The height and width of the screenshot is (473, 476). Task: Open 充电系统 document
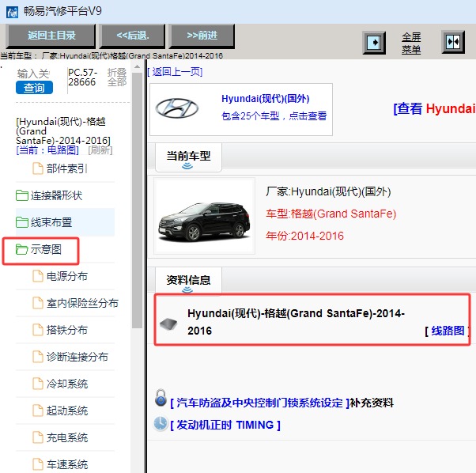pyautogui.click(x=66, y=437)
